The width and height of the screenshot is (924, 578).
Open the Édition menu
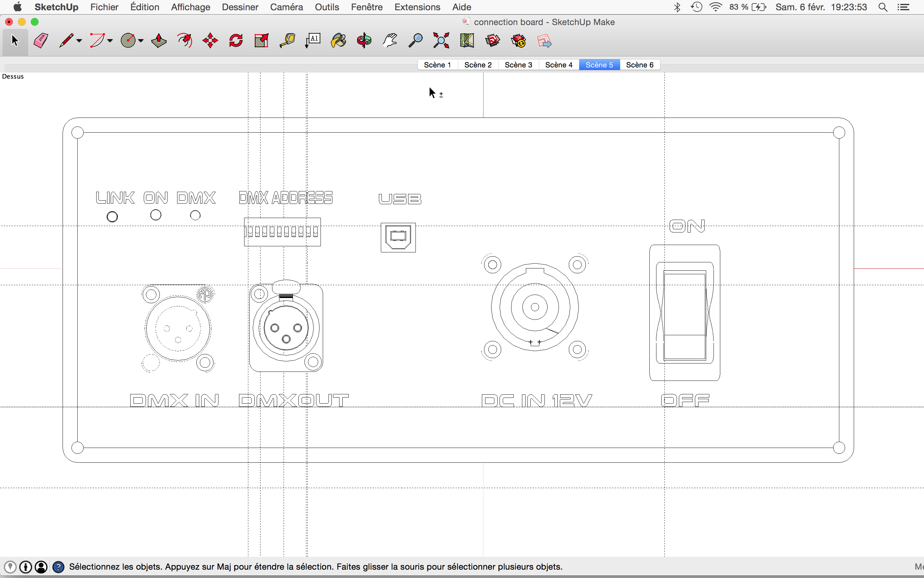pos(145,7)
